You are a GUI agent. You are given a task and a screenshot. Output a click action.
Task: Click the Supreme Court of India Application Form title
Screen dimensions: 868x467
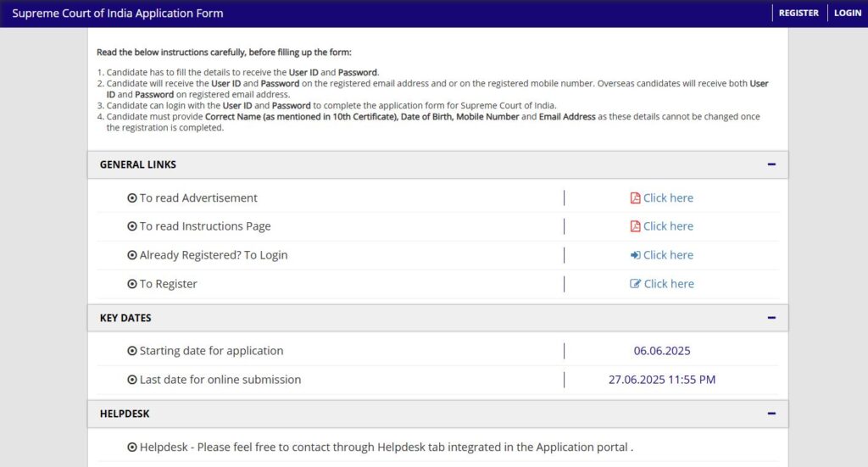point(118,14)
